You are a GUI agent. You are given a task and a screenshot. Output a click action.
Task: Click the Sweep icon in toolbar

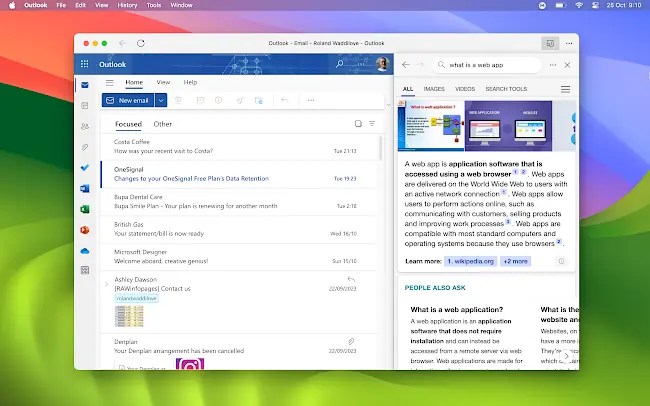click(x=240, y=100)
